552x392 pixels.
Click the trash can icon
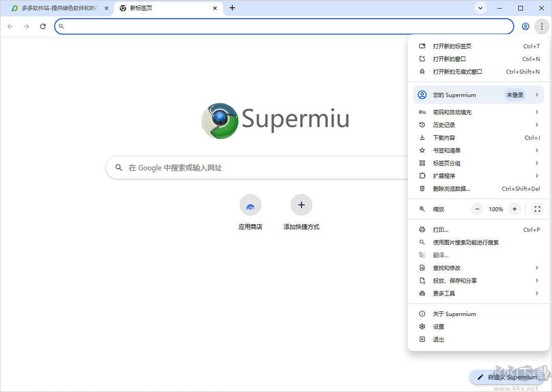point(422,189)
